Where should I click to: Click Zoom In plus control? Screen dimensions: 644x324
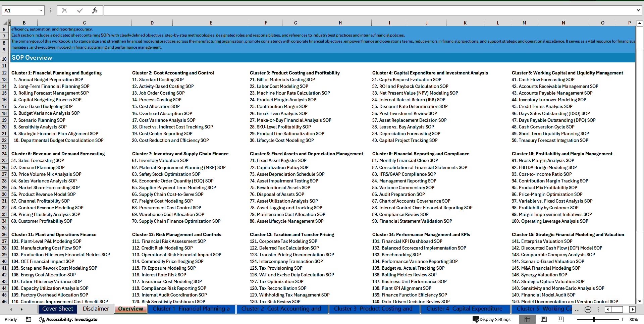click(623, 319)
